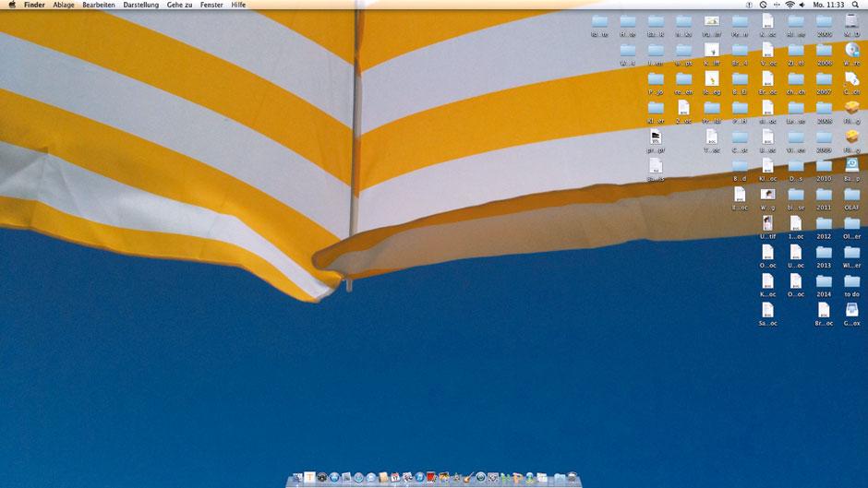Screen dimensions: 868x488
Task: Open the Finder menu
Action: (x=34, y=5)
